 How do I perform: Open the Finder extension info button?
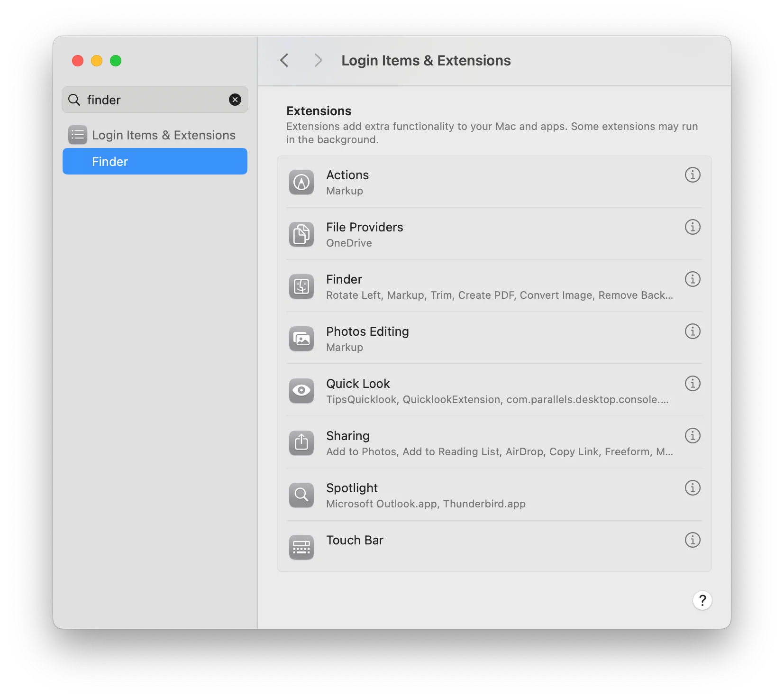click(692, 279)
